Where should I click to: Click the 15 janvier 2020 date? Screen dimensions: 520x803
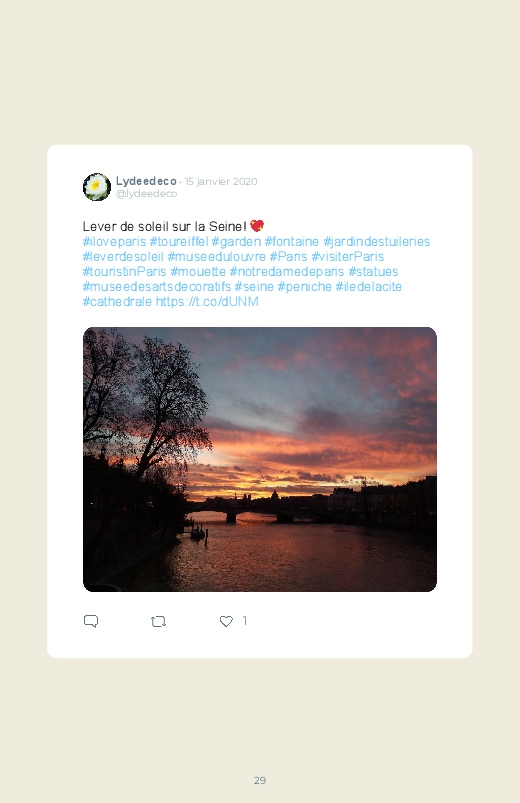click(221, 181)
